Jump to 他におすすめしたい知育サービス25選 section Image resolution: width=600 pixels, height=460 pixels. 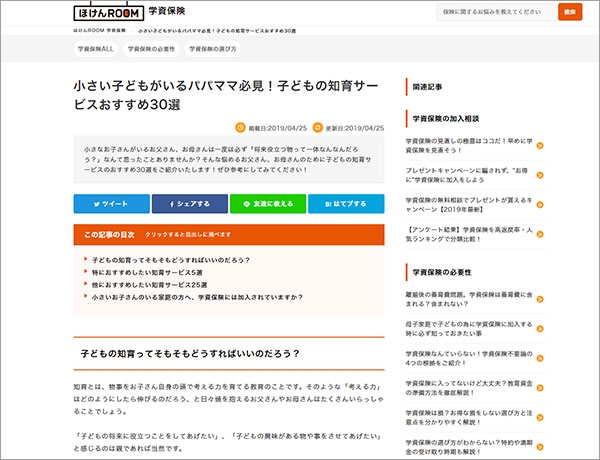click(150, 285)
